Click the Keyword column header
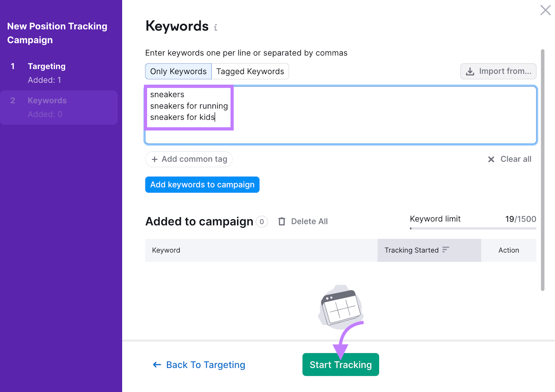 (x=166, y=250)
